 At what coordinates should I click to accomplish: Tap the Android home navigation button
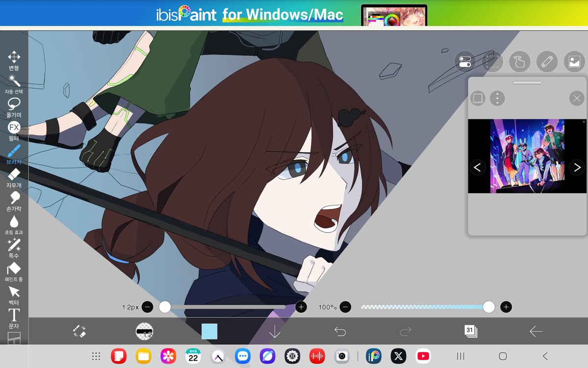[x=503, y=356]
